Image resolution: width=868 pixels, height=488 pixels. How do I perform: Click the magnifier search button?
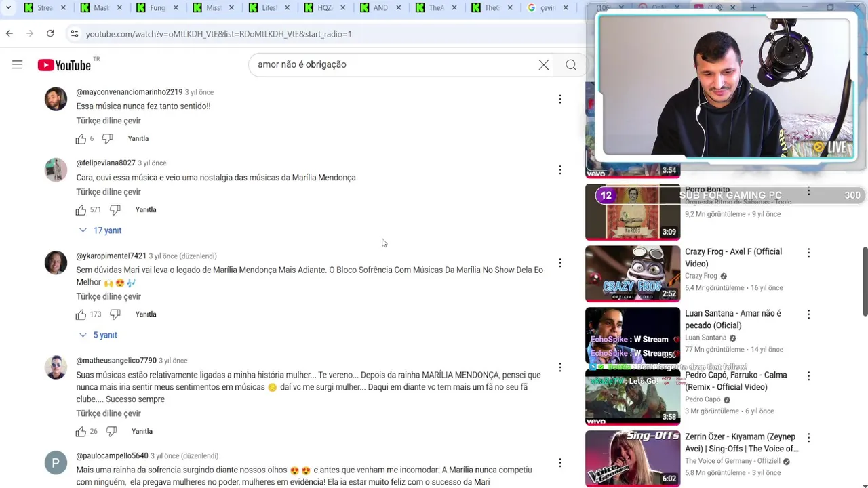click(571, 65)
